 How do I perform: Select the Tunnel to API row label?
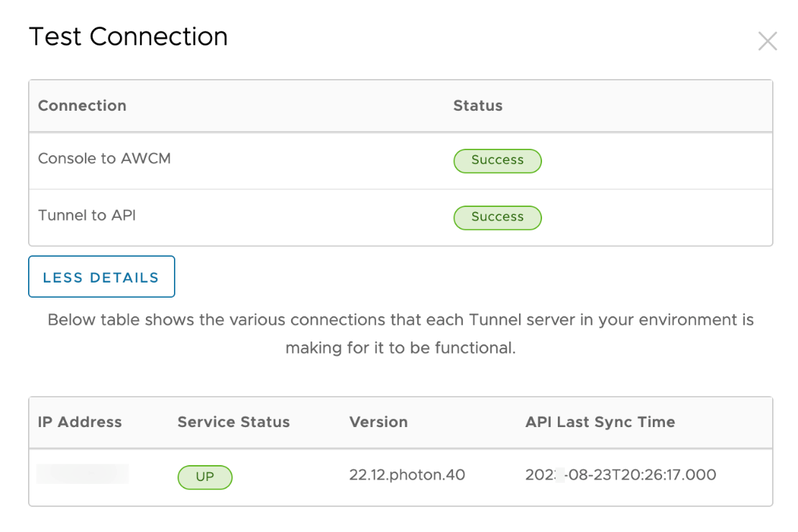click(87, 216)
